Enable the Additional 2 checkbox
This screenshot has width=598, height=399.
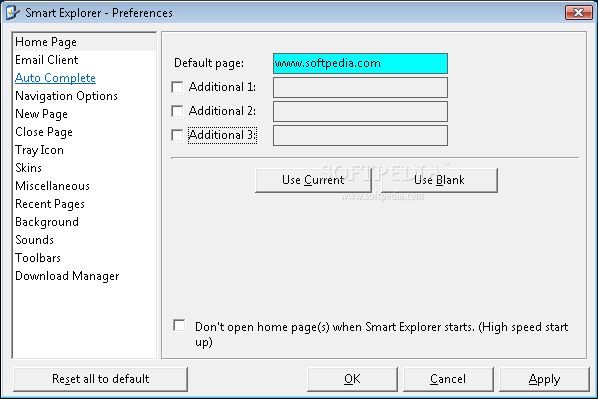[177, 111]
